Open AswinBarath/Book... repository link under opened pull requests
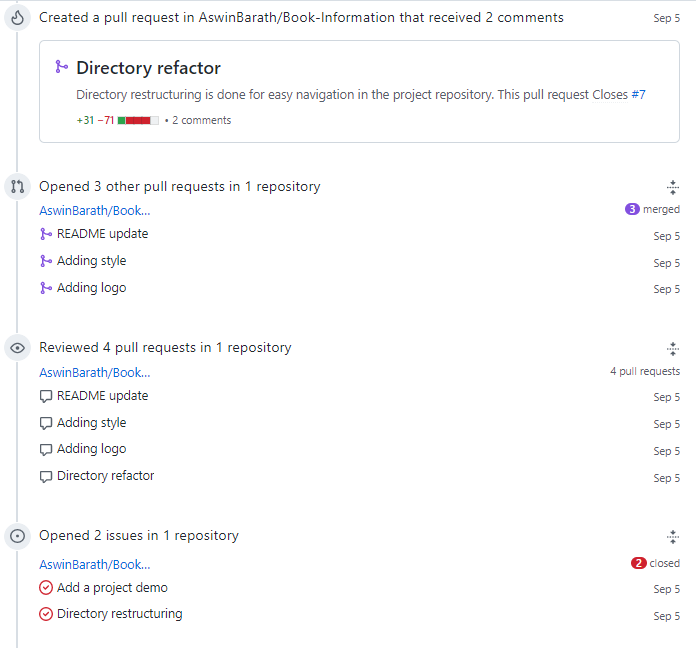Image resolution: width=696 pixels, height=648 pixels. [95, 210]
